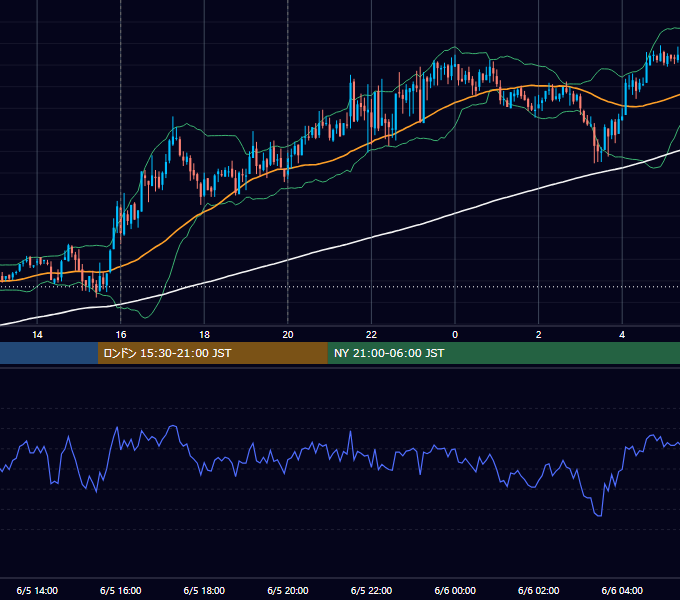Click the 6/5 14:00 date label
680x600 pixels.
point(37,590)
